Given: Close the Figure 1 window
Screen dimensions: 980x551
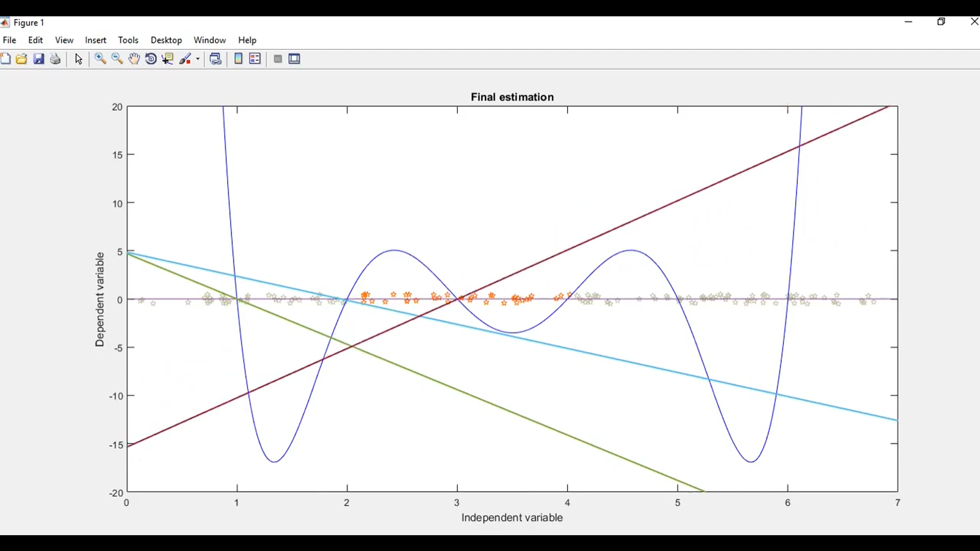Looking at the screenshot, I should pyautogui.click(x=974, y=22).
